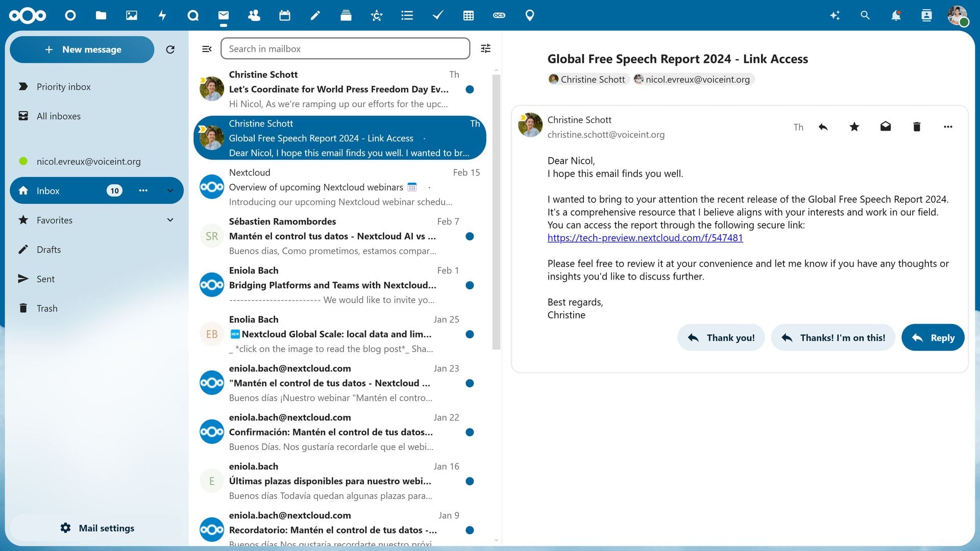Image resolution: width=980 pixels, height=551 pixels.
Task: Open the Recordatorio email from Jan 9
Action: [340, 528]
